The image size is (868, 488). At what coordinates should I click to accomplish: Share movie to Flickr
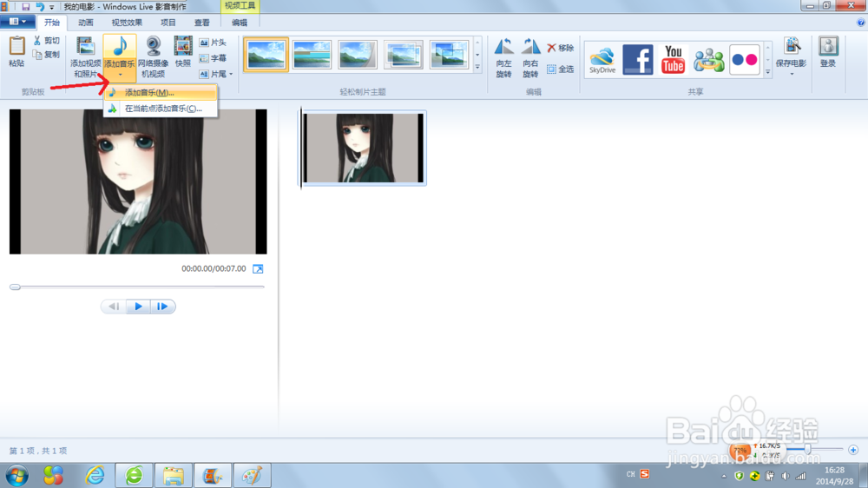(744, 60)
